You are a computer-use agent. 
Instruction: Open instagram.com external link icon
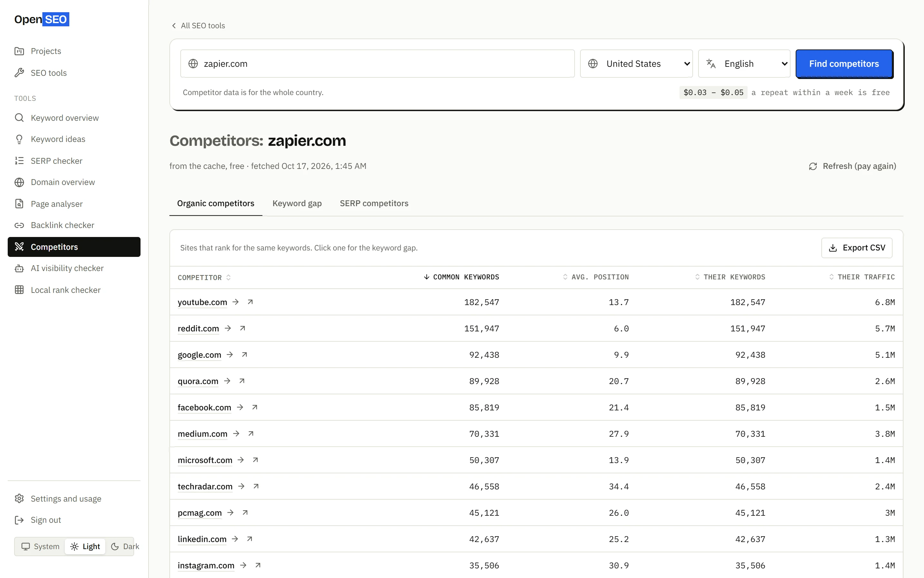pyautogui.click(x=258, y=565)
